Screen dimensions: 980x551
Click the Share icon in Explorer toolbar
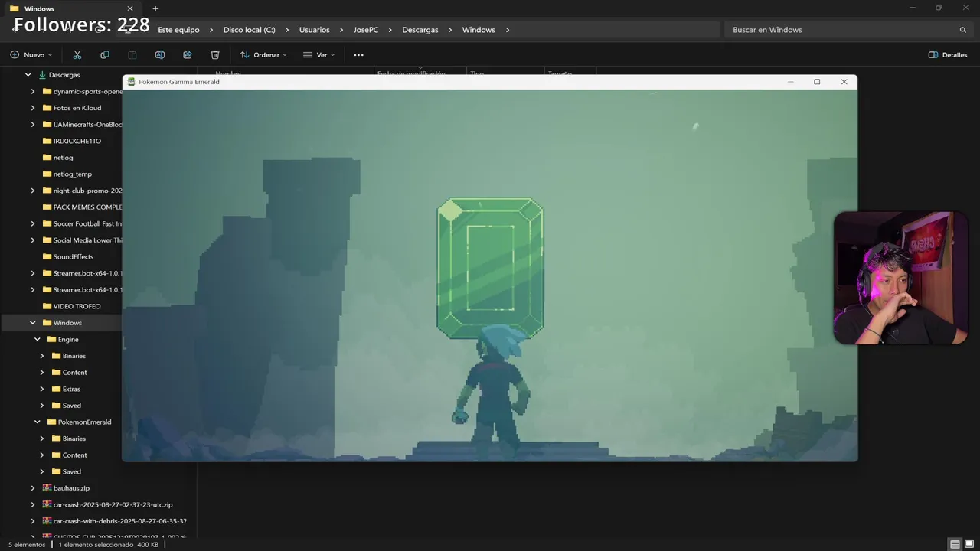point(188,55)
